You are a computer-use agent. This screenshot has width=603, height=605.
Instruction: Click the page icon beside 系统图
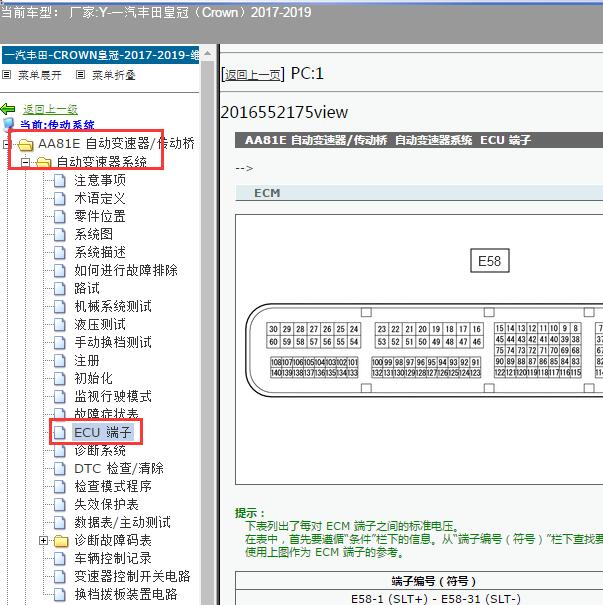(59, 234)
